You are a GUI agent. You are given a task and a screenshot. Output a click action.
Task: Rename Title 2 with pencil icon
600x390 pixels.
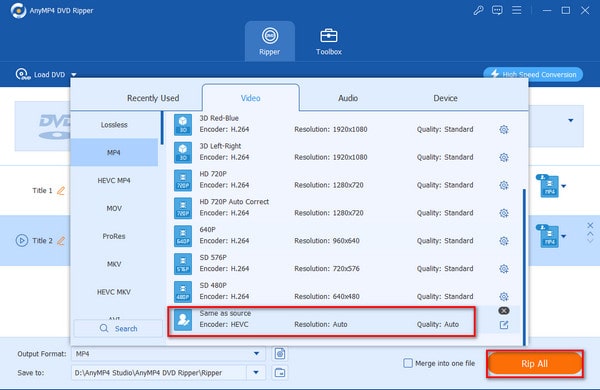[x=61, y=241]
